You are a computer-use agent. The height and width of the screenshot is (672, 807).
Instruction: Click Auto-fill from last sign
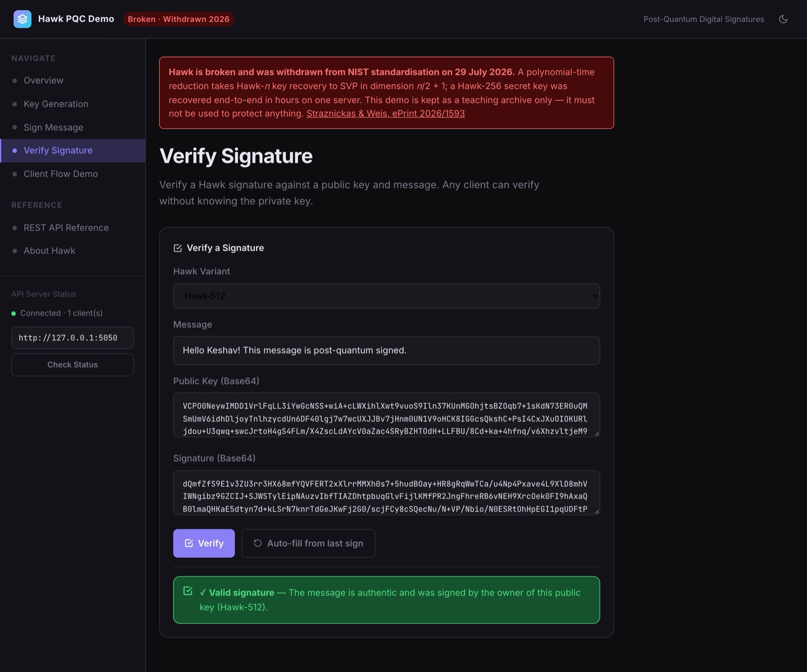point(308,543)
